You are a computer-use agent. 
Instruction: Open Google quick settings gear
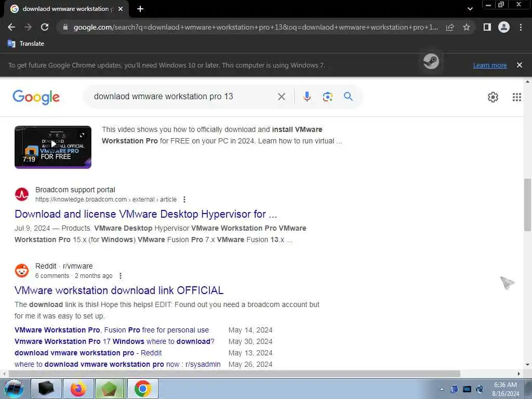tap(493, 97)
